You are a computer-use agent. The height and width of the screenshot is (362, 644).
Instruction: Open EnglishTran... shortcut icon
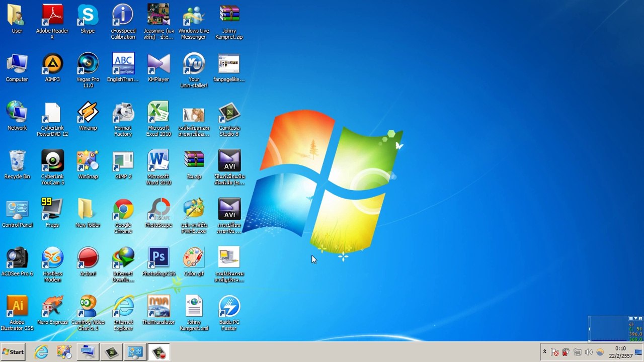pyautogui.click(x=123, y=67)
